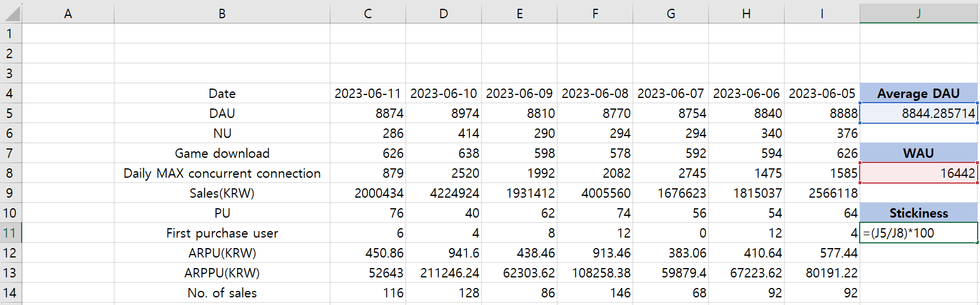The image size is (980, 305).
Task: Click the Average DAU header cell
Action: pos(919,93)
